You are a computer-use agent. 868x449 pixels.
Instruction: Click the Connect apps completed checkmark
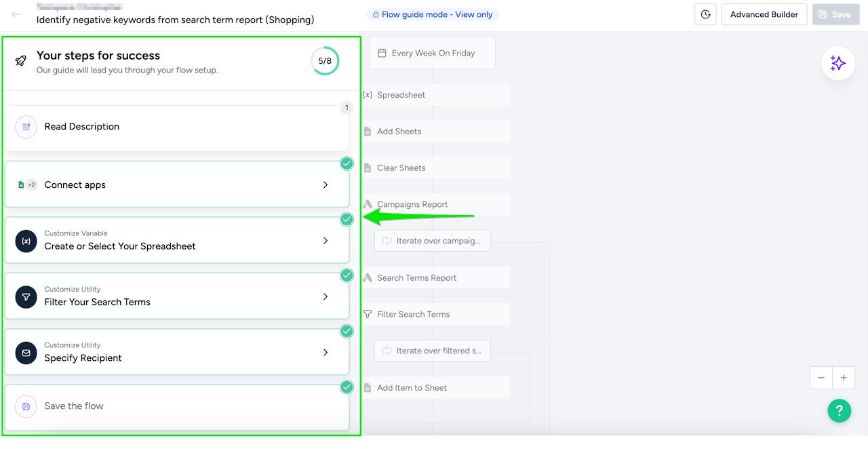click(x=347, y=163)
